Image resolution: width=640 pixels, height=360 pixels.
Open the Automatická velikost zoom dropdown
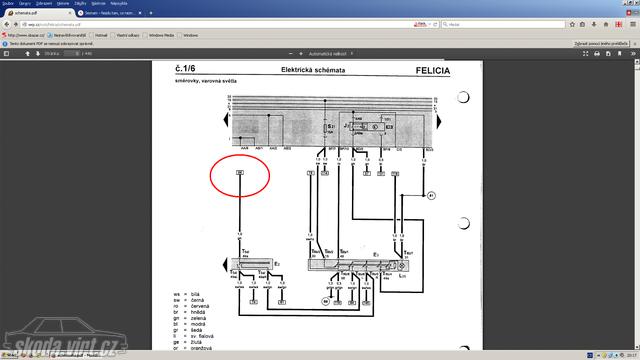click(331, 53)
